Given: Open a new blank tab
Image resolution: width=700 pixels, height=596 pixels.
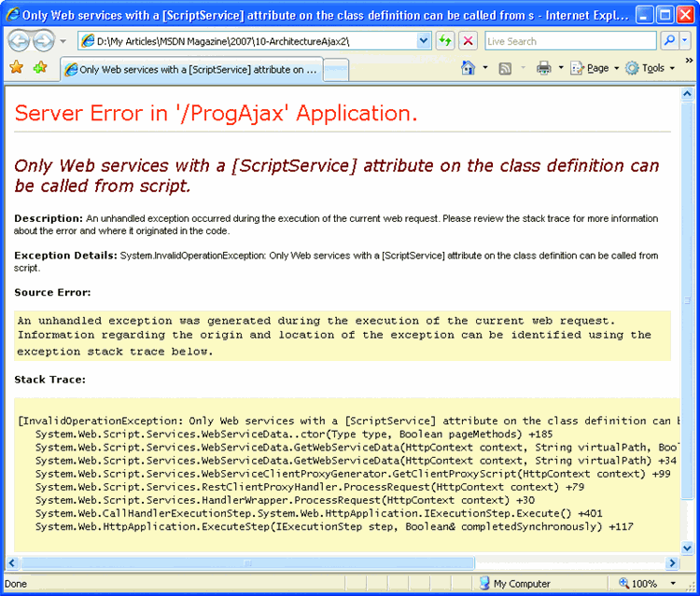Looking at the screenshot, I should pyautogui.click(x=336, y=70).
